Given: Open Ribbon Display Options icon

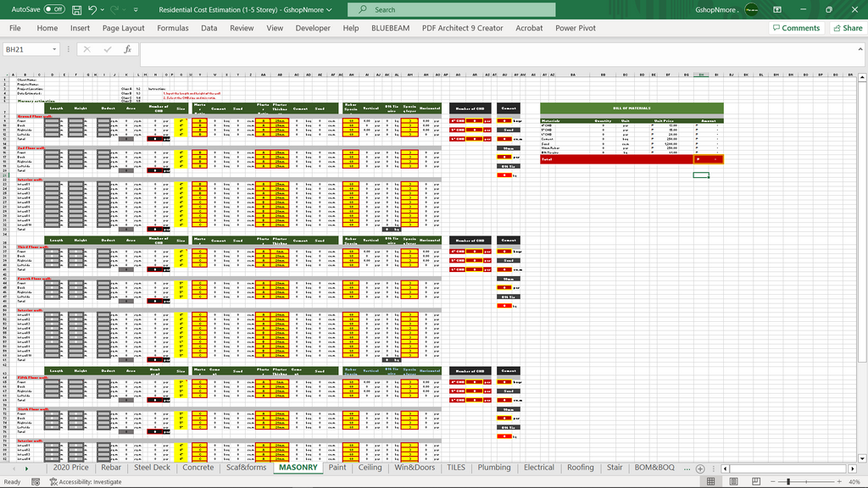Looking at the screenshot, I should pos(777,9).
